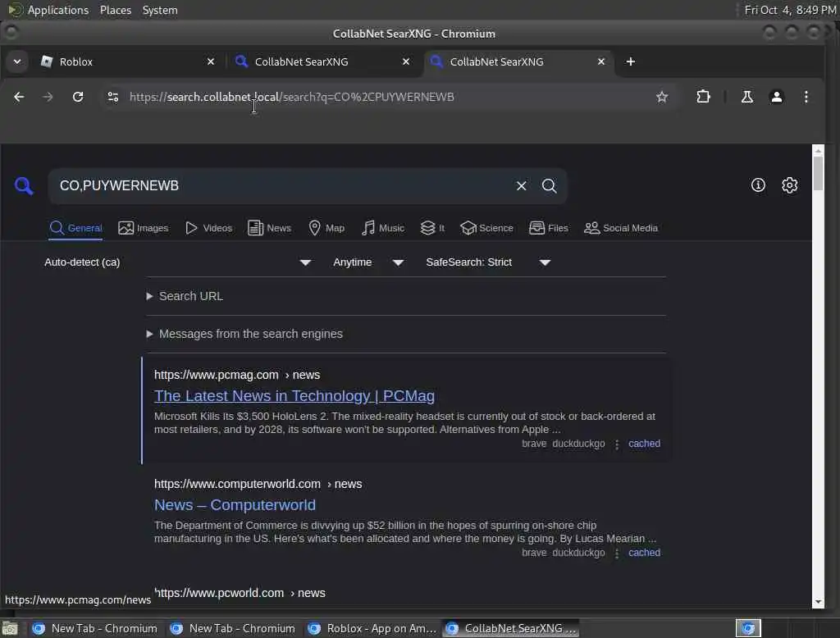The height and width of the screenshot is (638, 840).
Task: Open the Places menu
Action: pos(115,10)
